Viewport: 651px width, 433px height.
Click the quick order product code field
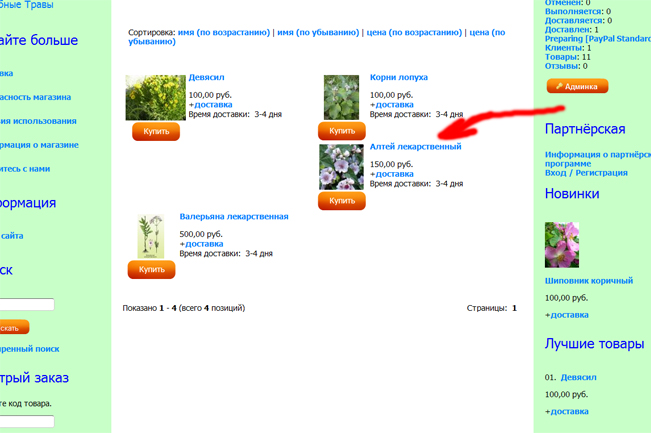click(27, 421)
